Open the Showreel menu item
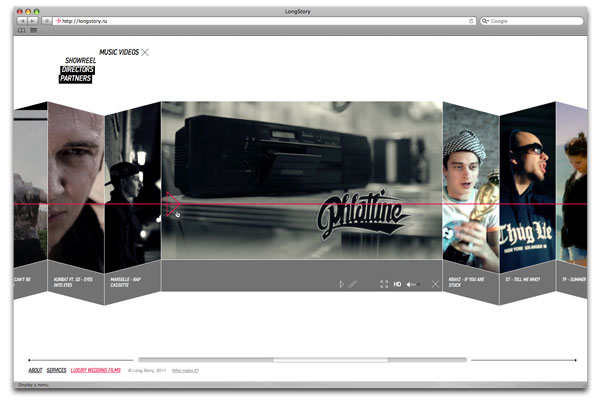Viewport: 600px width, 400px height. pos(80,60)
